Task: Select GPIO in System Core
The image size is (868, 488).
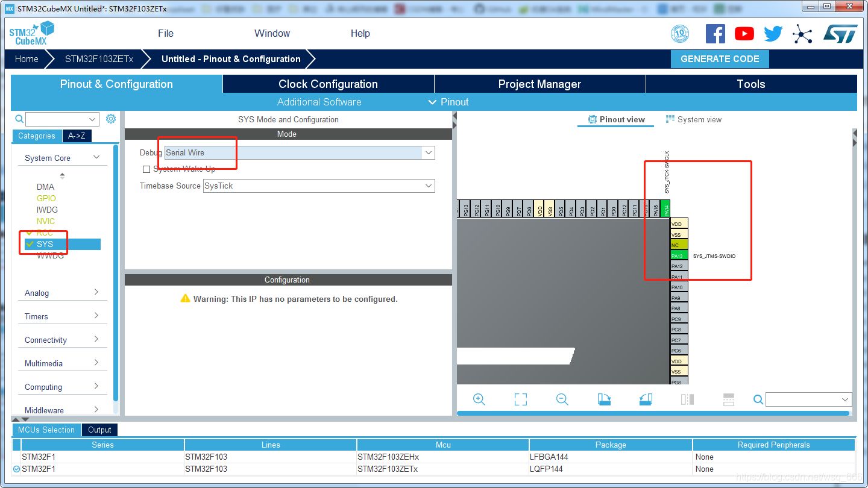Action: [46, 198]
